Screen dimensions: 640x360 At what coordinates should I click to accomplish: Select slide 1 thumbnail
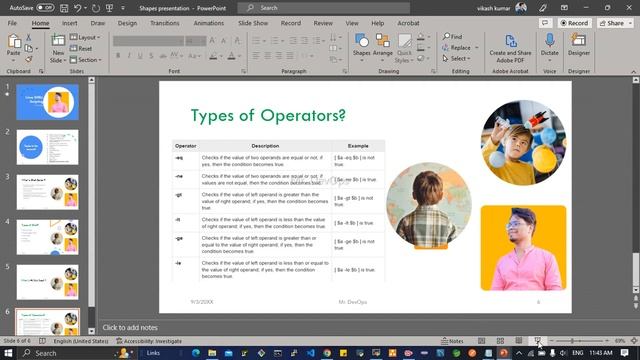pyautogui.click(x=47, y=102)
